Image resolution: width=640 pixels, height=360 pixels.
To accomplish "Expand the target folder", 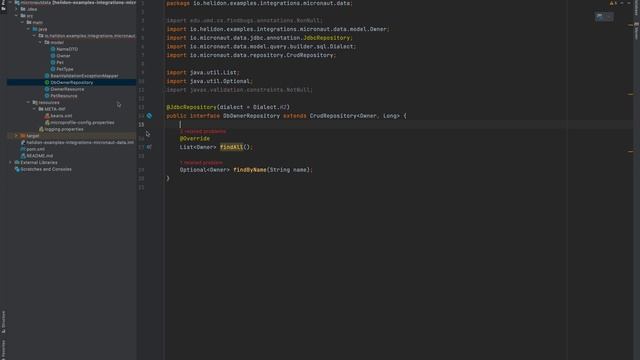I will tap(16, 136).
